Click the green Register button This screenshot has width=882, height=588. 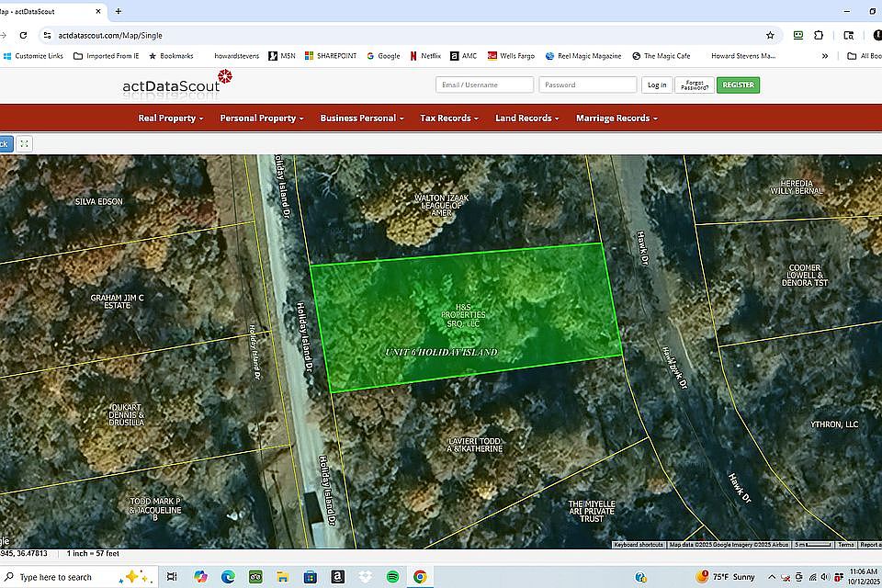(738, 85)
